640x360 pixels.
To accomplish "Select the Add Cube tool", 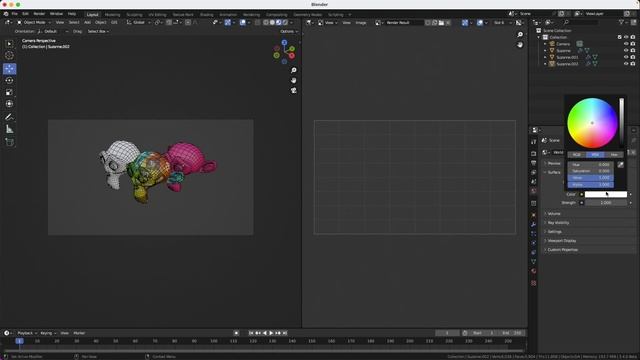I will click(9, 142).
